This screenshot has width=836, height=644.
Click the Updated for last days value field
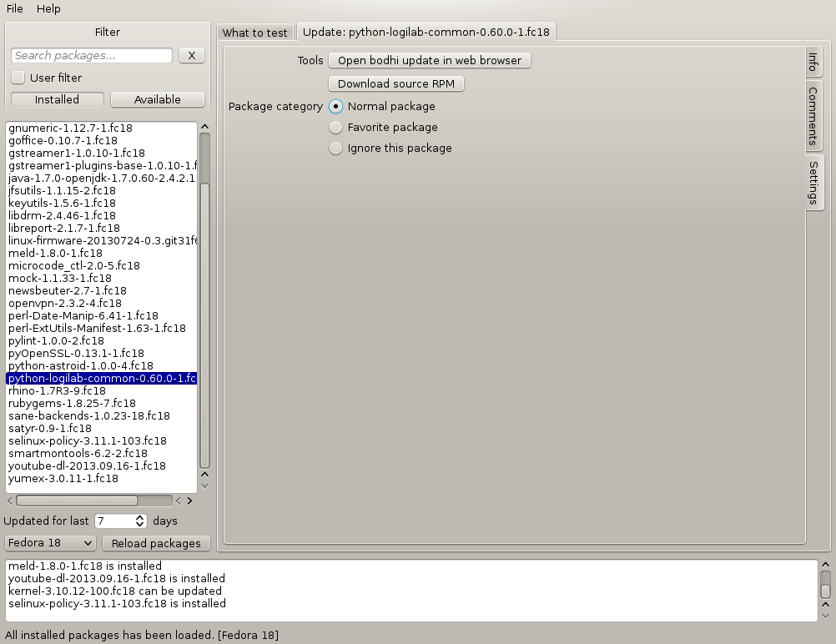coord(114,521)
